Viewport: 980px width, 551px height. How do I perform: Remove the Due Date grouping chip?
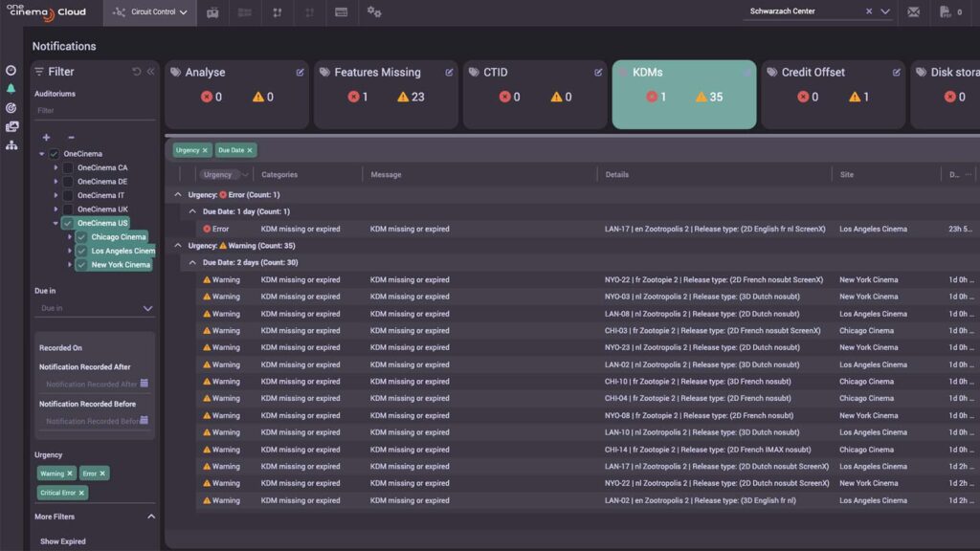point(250,150)
